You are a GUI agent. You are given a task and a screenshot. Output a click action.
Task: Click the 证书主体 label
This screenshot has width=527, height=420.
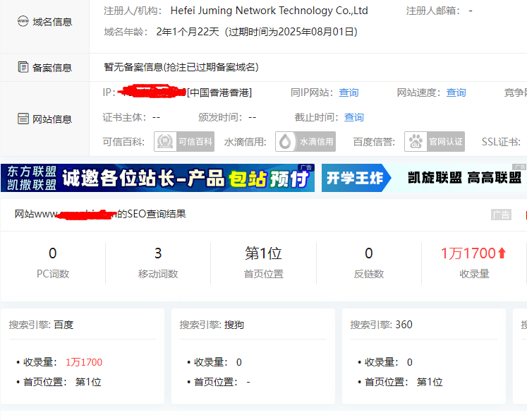click(x=124, y=117)
